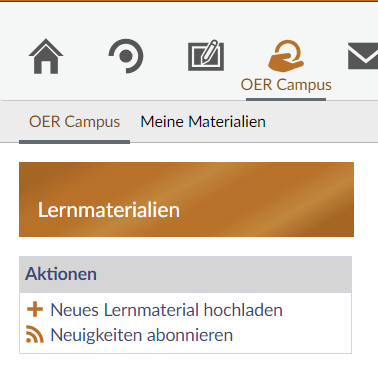Click the orange plus icon beside upload link
Viewport: 378px width, 391px height.
(35, 310)
